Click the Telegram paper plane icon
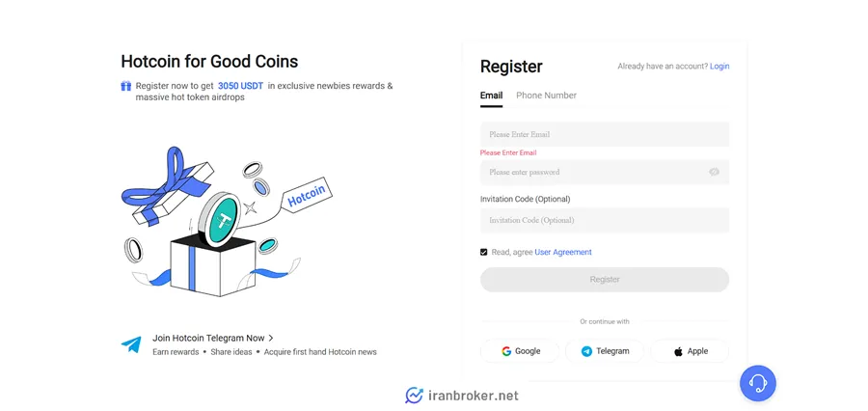This screenshot has height=411, width=868. click(x=131, y=344)
